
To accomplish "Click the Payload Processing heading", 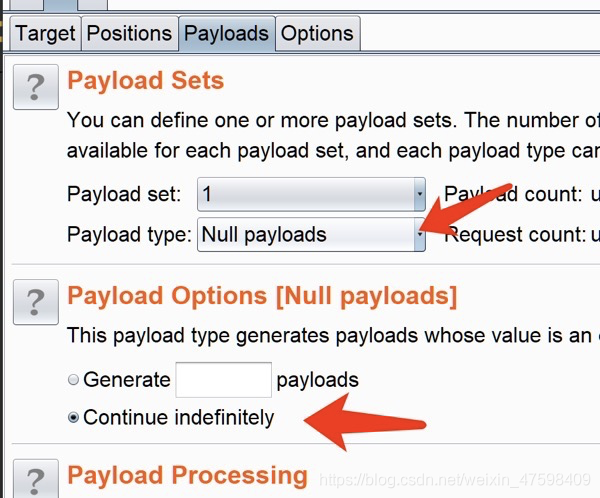I will coord(187,474).
